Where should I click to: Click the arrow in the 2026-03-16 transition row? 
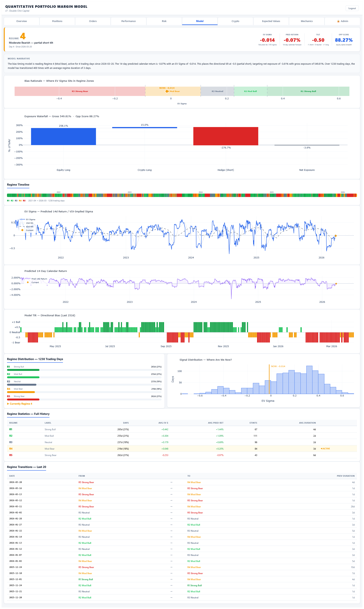pyautogui.click(x=171, y=488)
